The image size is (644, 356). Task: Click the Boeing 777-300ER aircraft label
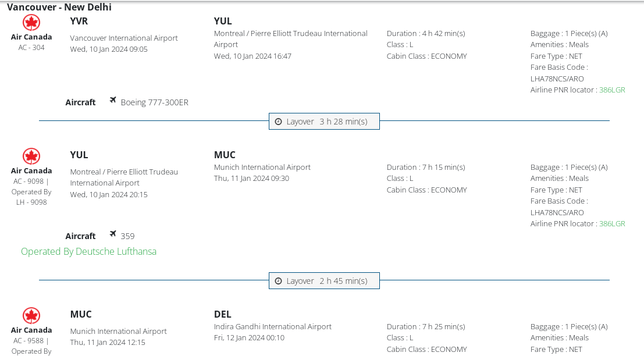pos(155,103)
